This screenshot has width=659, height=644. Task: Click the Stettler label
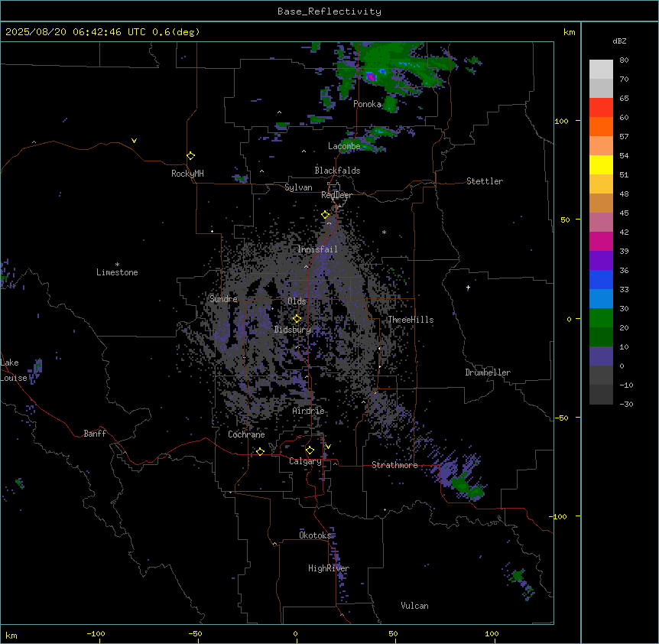485,181
